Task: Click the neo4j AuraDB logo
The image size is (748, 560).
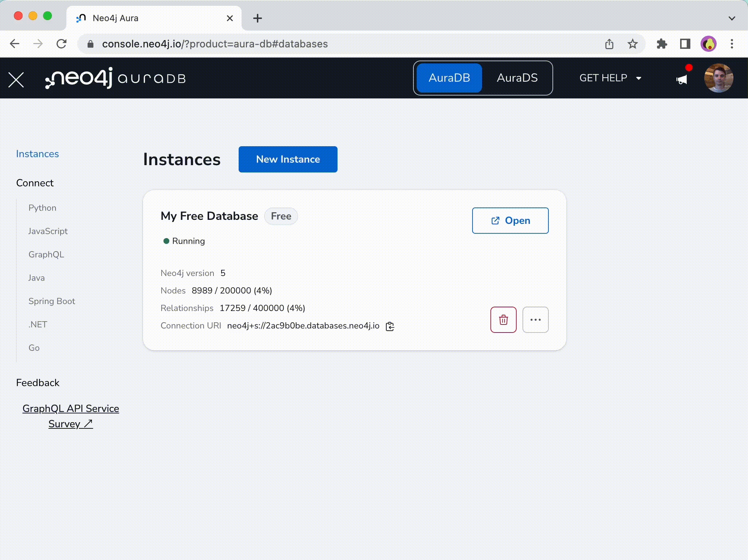Action: click(x=115, y=78)
